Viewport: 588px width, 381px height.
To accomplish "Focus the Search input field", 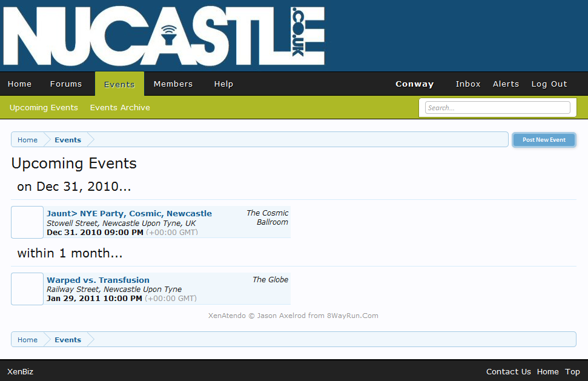I will click(x=497, y=108).
